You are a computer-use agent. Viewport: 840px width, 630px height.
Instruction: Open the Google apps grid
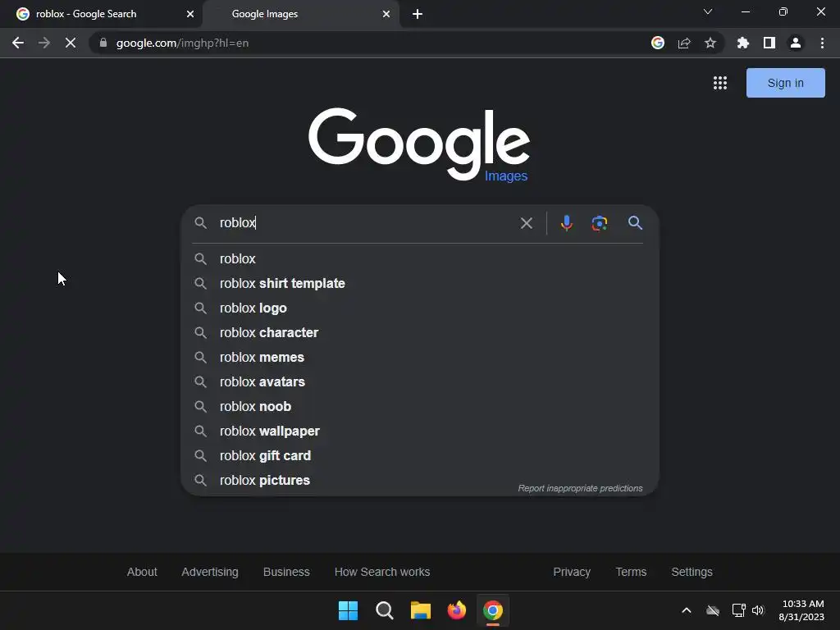pyautogui.click(x=720, y=83)
